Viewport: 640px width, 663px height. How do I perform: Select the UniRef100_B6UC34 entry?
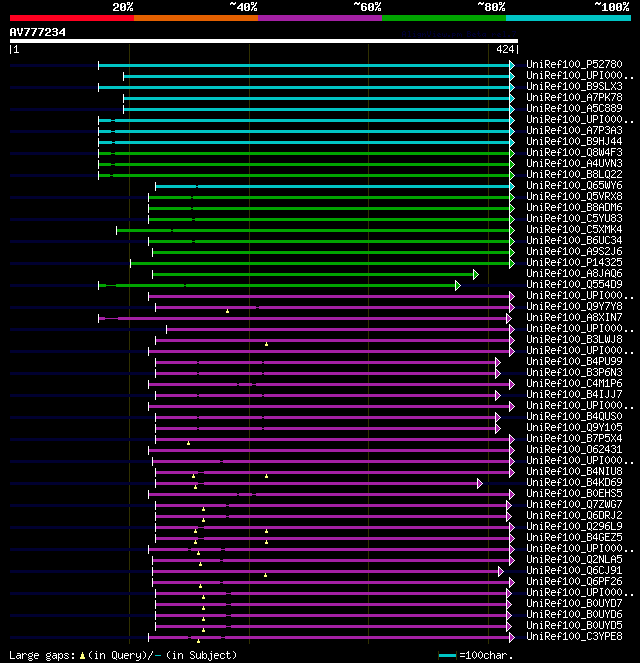(574, 240)
